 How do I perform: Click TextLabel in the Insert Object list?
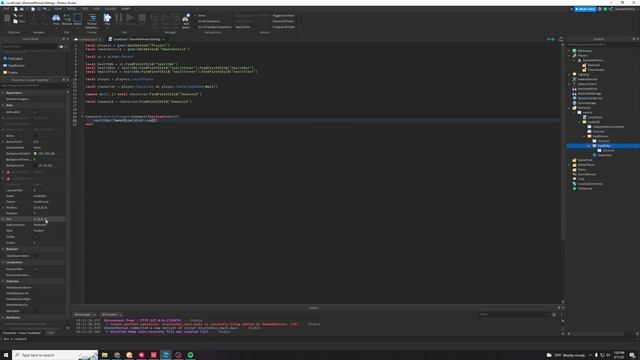(x=15, y=58)
